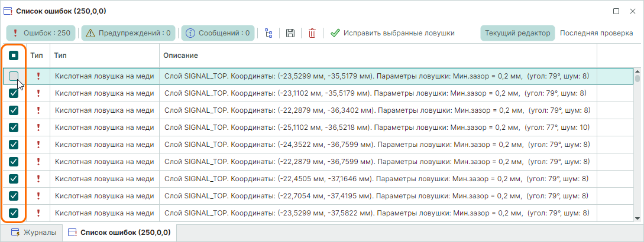Click error icon in row -25,1102 мм, -36,5218 мм
Viewport: 644px width, 242px height.
click(38, 127)
